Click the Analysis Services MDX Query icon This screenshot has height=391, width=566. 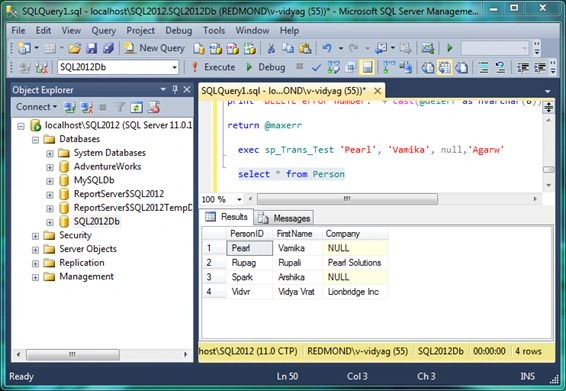(216, 48)
